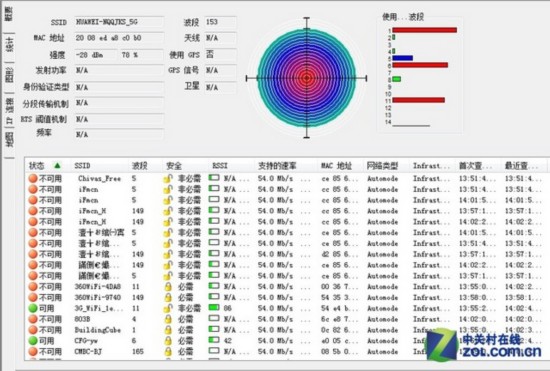The width and height of the screenshot is (550, 371).
Task: Toggle sort arrow on the 状态 column
Action: pos(57,165)
